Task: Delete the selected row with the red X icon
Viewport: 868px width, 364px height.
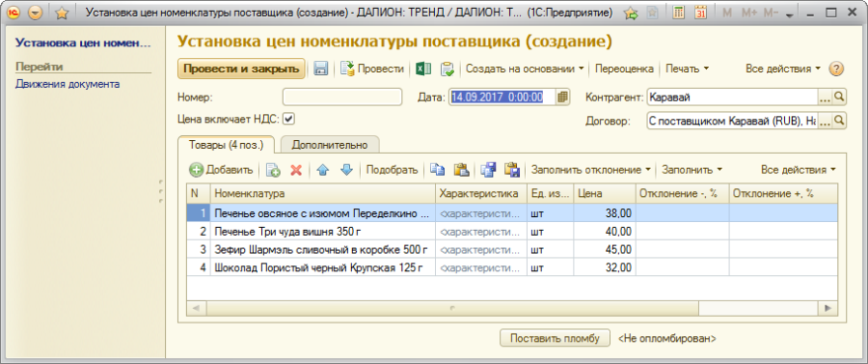Action: [296, 170]
